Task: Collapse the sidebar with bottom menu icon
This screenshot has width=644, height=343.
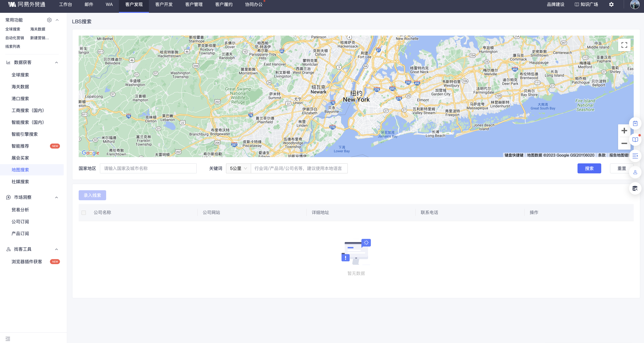Action: [8, 339]
